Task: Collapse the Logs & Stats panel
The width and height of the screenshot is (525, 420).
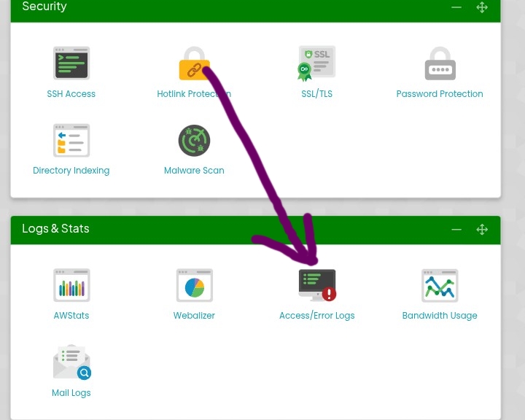Action: point(456,230)
